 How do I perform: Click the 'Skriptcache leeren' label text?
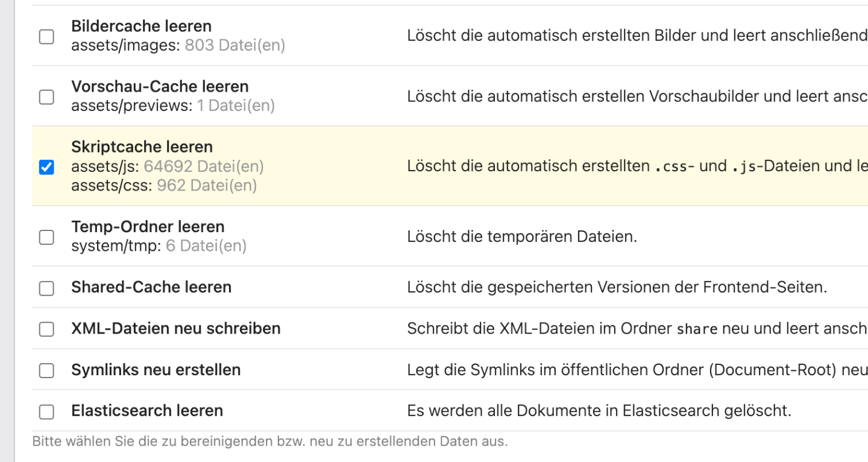tap(142, 147)
